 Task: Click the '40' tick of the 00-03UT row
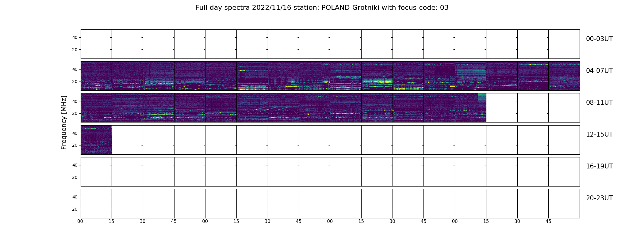pyautogui.click(x=75, y=37)
